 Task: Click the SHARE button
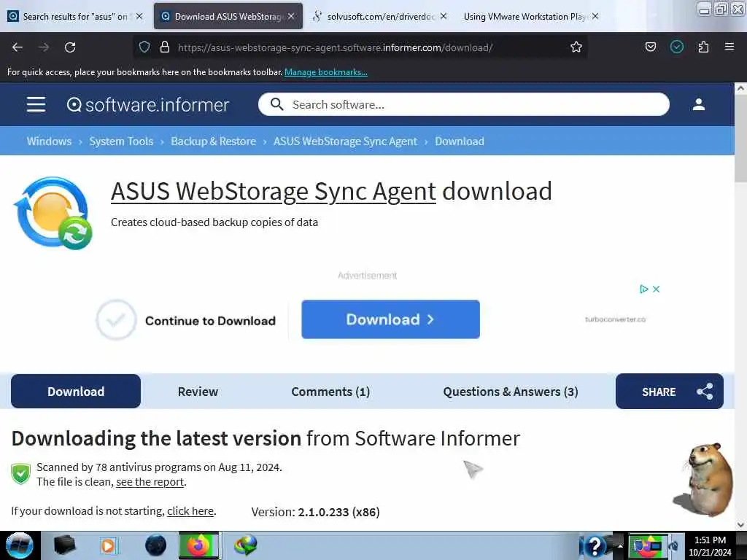(x=670, y=392)
